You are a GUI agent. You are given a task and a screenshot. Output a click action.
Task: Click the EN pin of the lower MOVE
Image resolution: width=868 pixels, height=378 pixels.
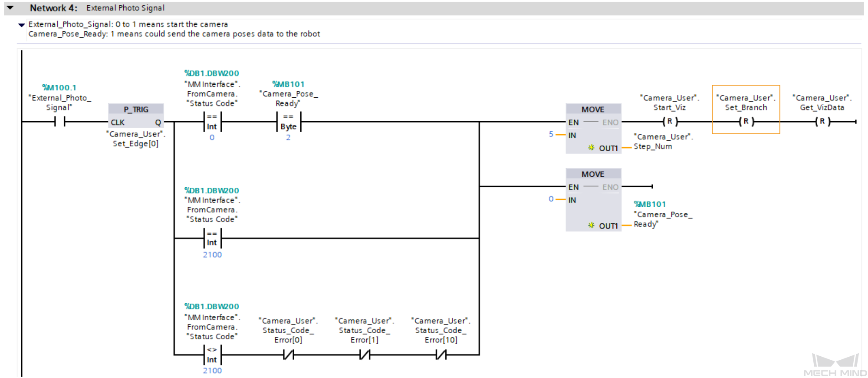(x=574, y=187)
